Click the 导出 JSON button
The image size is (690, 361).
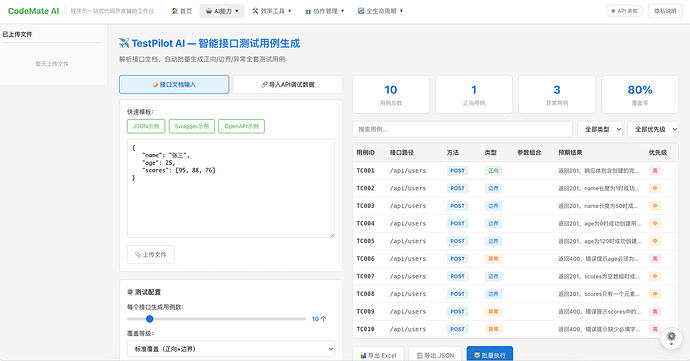(x=435, y=355)
